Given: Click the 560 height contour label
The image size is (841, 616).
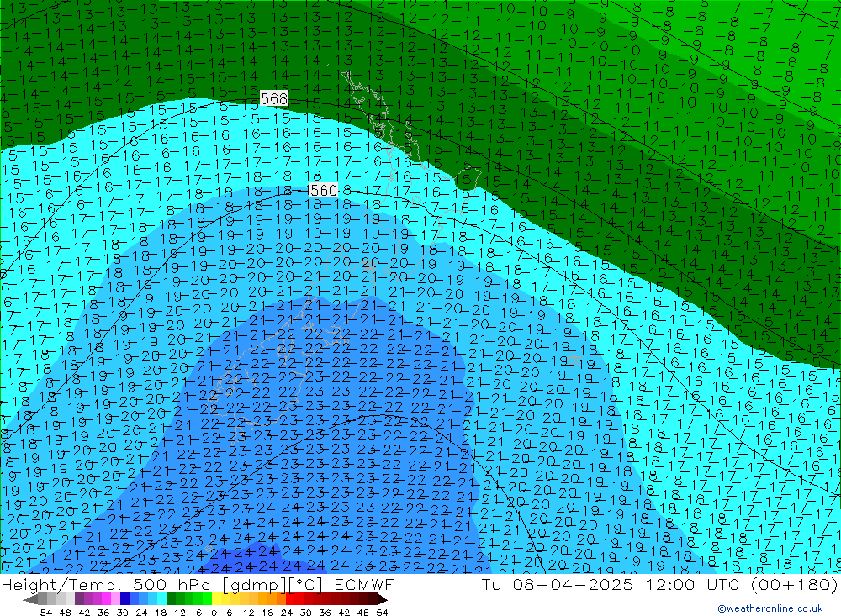Looking at the screenshot, I should 324,190.
